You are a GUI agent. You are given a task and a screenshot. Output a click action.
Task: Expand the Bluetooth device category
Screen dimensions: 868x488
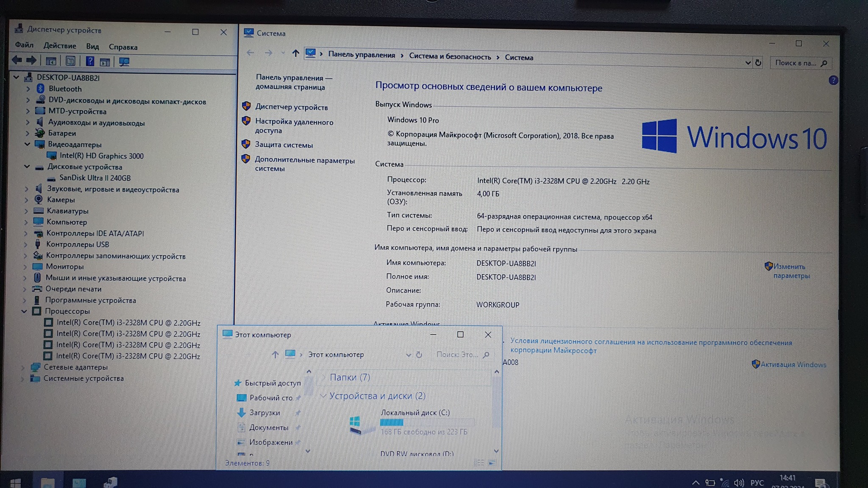click(28, 89)
